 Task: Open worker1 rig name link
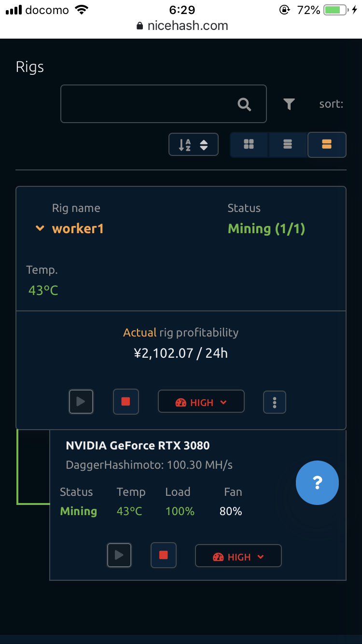click(78, 228)
